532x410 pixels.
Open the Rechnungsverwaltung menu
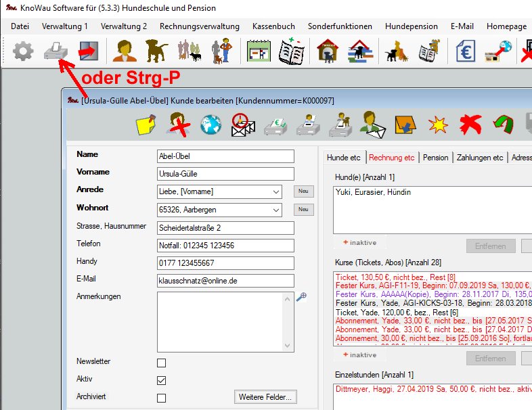point(199,26)
